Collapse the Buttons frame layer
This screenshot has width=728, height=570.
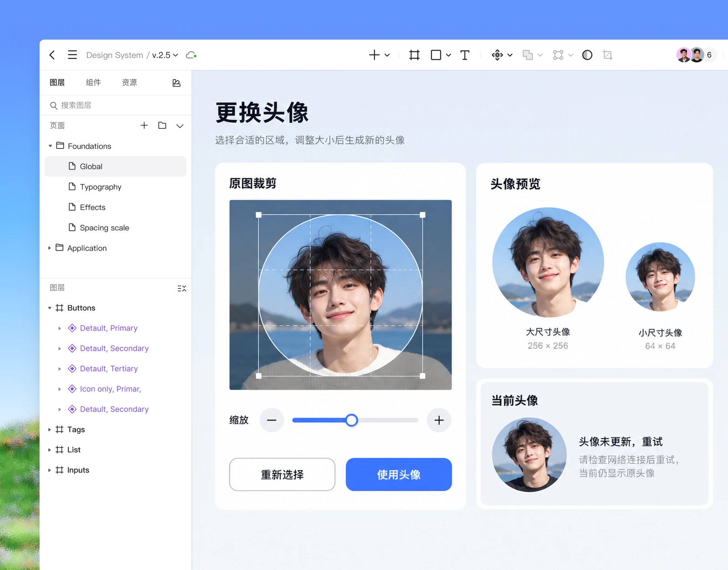point(50,308)
